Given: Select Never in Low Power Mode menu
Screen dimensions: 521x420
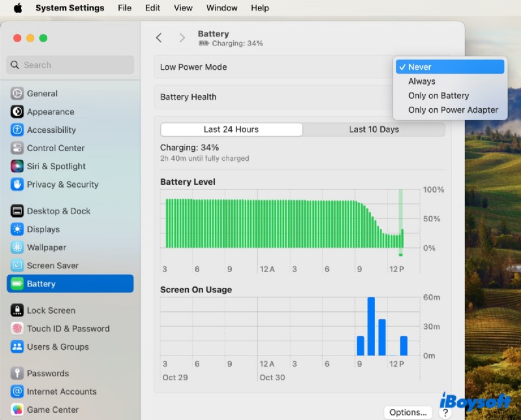Looking at the screenshot, I should (x=450, y=67).
